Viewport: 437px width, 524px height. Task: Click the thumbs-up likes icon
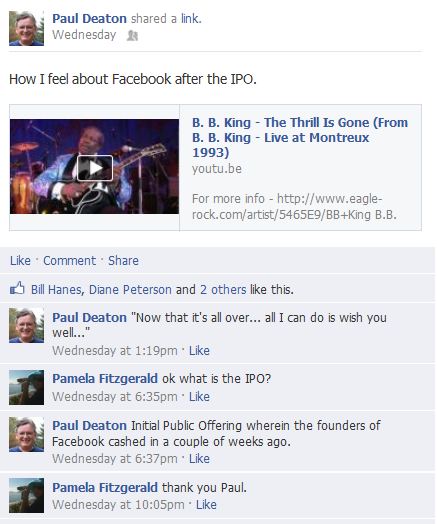[17, 289]
